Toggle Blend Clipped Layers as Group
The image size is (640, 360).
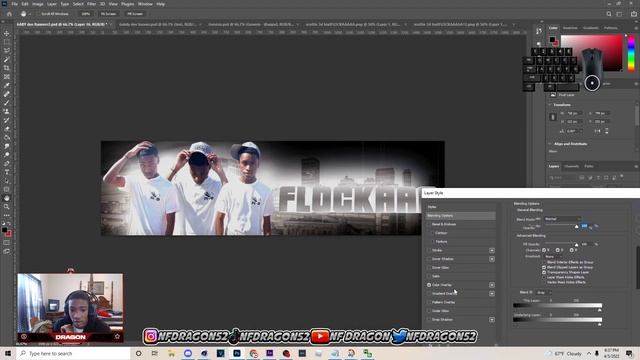[544, 267]
